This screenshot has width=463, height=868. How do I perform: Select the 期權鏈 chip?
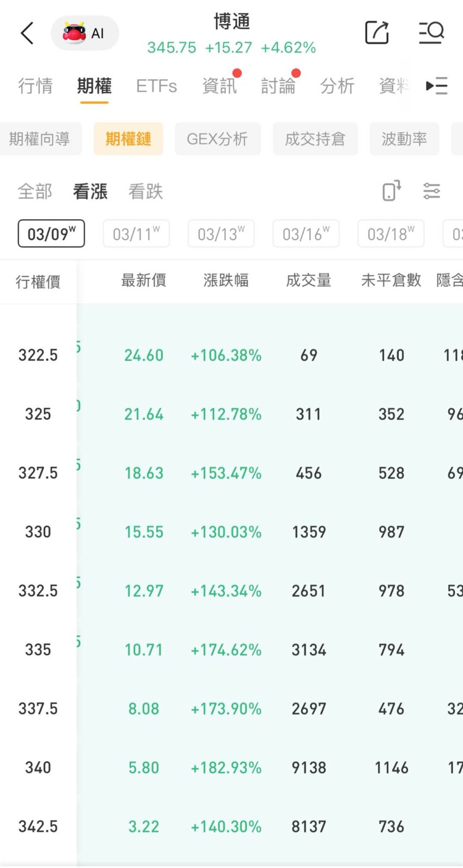tap(128, 139)
